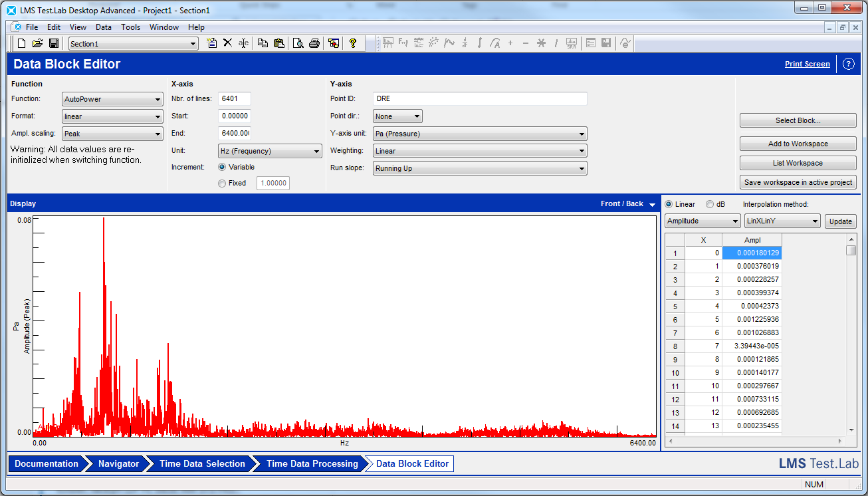Click the Print Preview toolbar icon
Screen dimensions: 868x496
298,43
